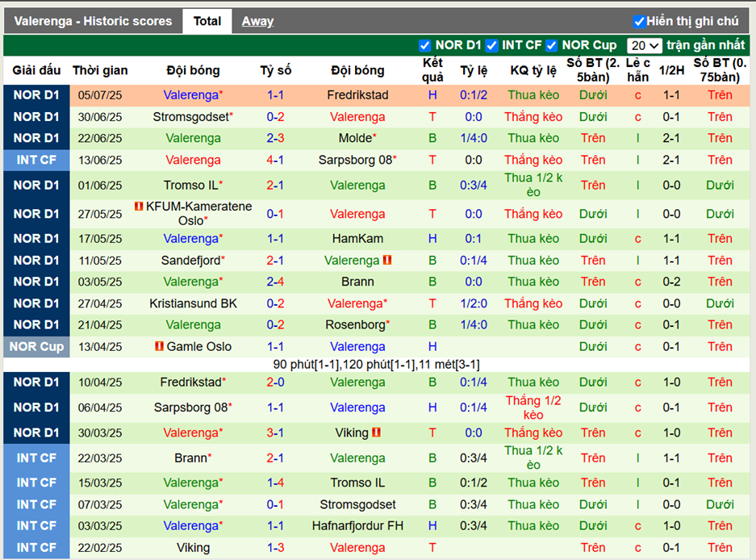Click Hafnarfjordur FH team name
Viewport: 756px width, 560px height.
click(357, 526)
